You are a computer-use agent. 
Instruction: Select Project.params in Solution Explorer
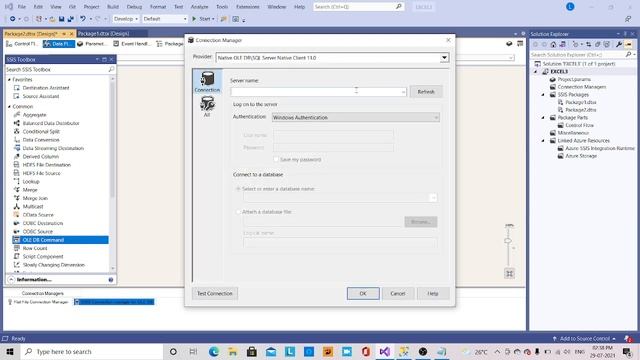pyautogui.click(x=574, y=79)
